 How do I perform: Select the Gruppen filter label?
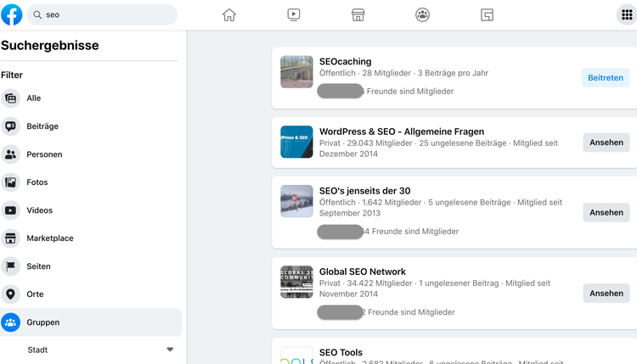[x=43, y=322]
